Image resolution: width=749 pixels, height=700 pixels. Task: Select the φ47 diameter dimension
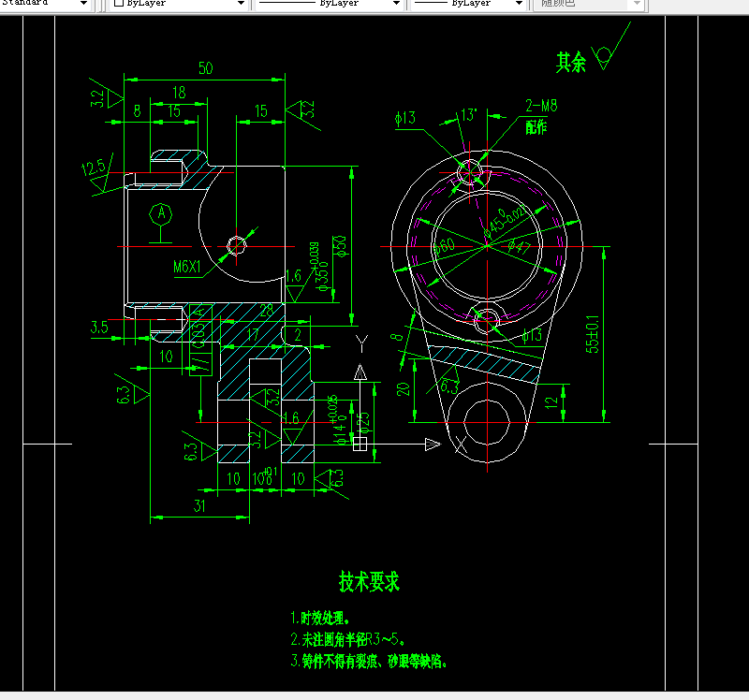click(x=519, y=247)
